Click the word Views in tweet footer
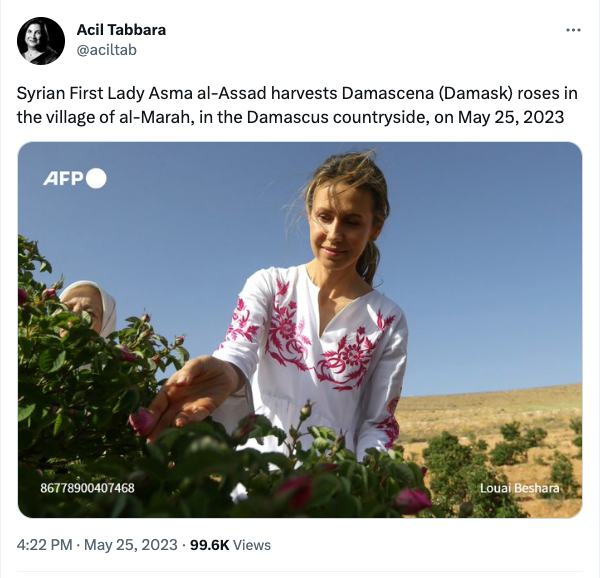This screenshot has height=578, width=600. (252, 545)
